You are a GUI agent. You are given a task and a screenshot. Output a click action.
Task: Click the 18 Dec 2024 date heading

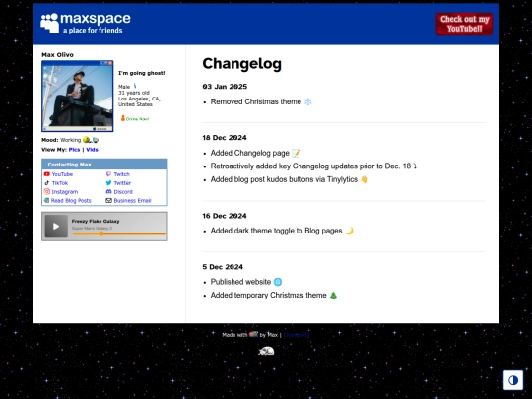[225, 137]
